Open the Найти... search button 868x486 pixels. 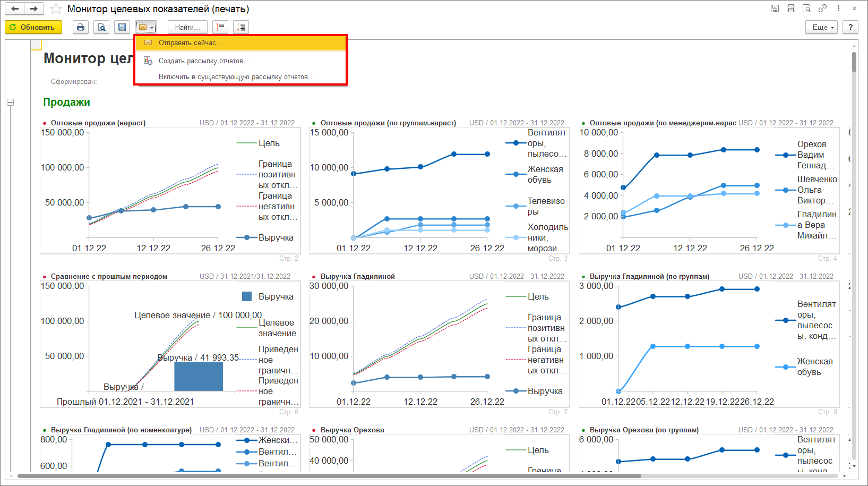(187, 27)
